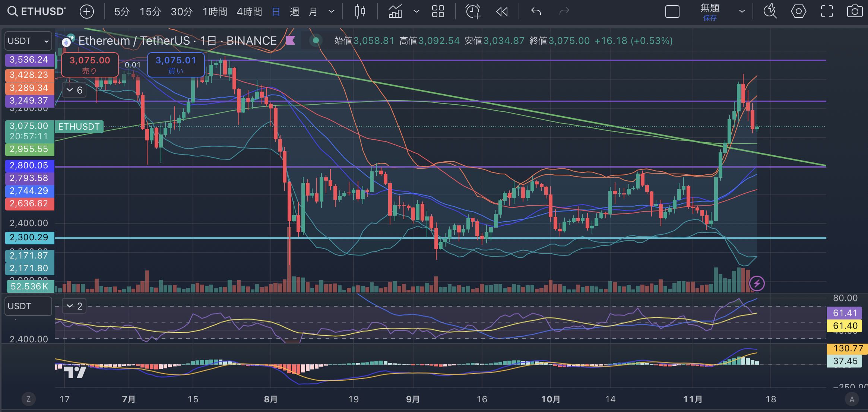This screenshot has height=412, width=868.
Task: Click the purple flag icon beside BINANCE
Action: pyautogui.click(x=291, y=41)
